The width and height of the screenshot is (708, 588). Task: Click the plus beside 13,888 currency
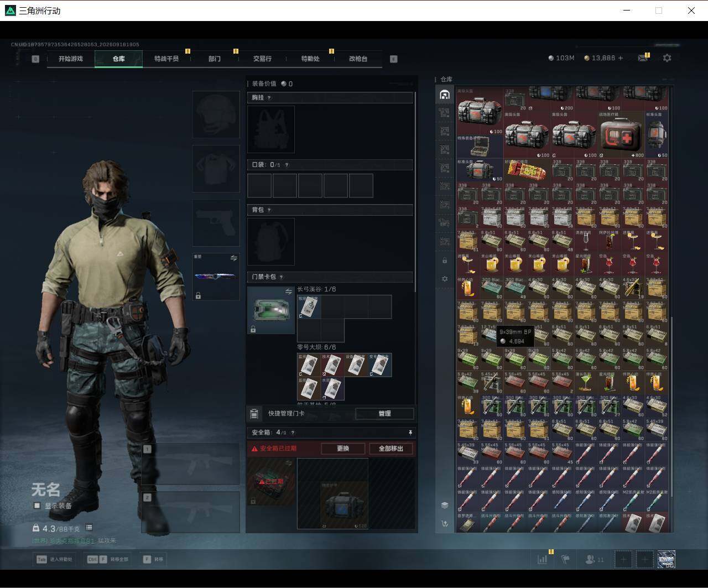tap(620, 58)
